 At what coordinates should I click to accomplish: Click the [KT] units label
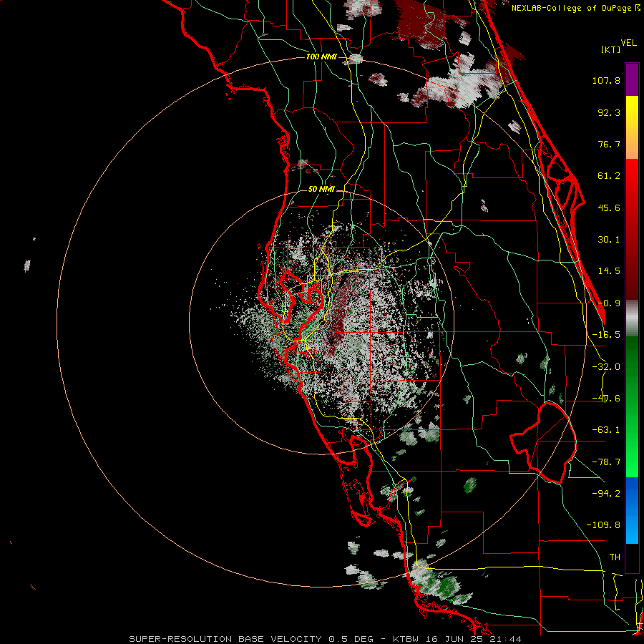[610, 49]
